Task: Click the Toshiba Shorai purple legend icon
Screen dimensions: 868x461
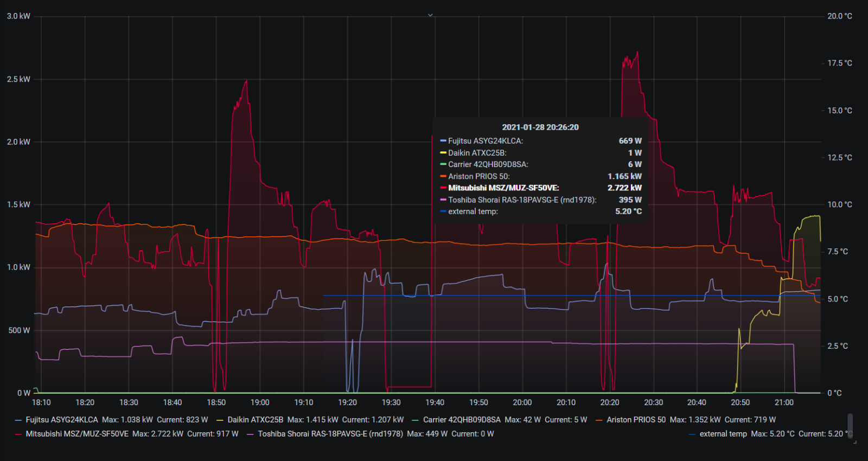Action: (x=250, y=434)
